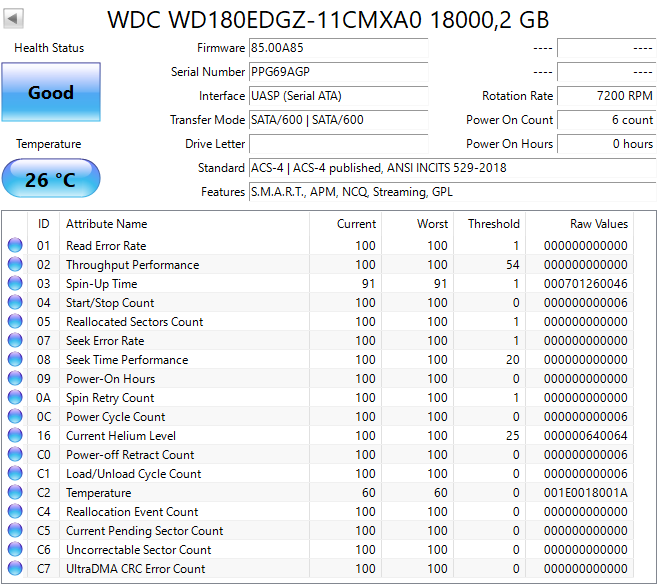This screenshot has width=660, height=587.
Task: Click the Good health status button
Action: click(51, 92)
